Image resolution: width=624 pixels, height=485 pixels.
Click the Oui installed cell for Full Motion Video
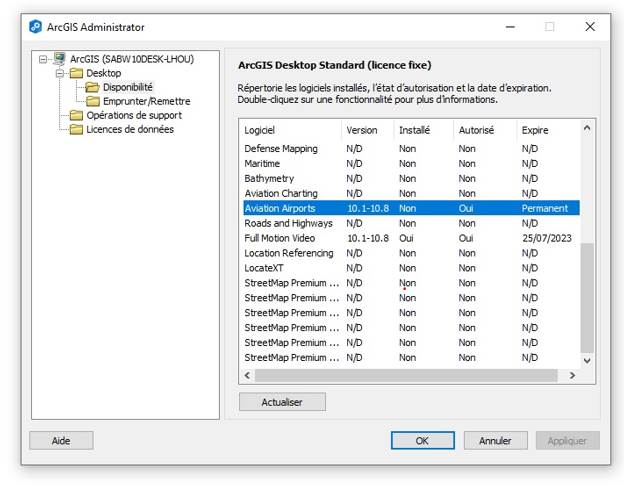pyautogui.click(x=406, y=238)
